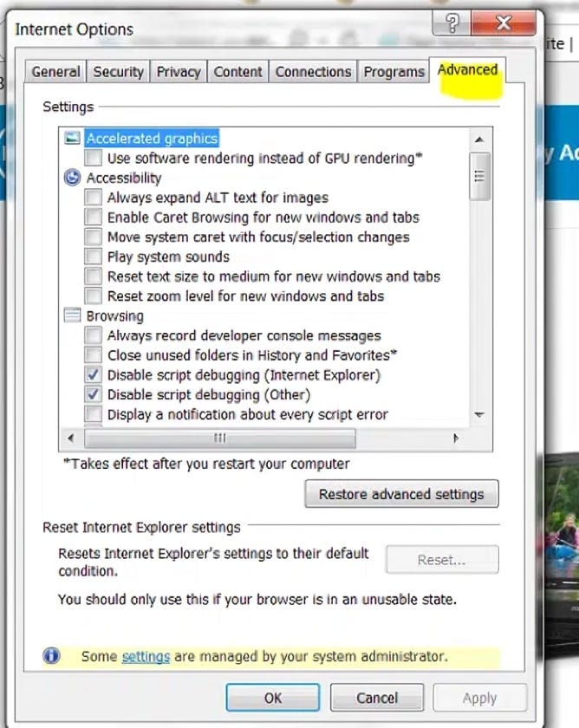Select the Browsing heading text

[114, 315]
